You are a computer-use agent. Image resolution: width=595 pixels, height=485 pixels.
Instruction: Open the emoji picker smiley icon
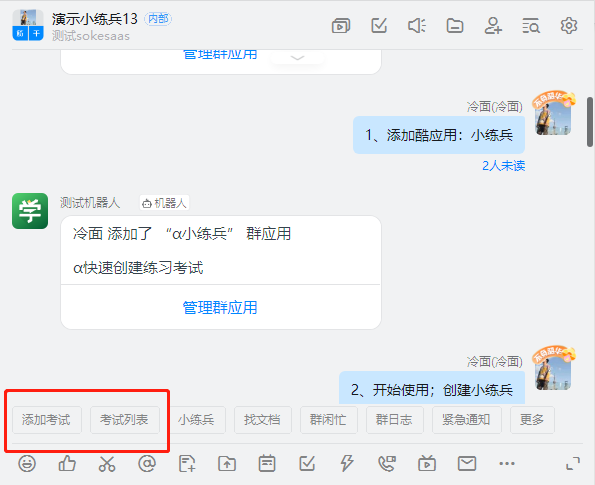click(27, 463)
